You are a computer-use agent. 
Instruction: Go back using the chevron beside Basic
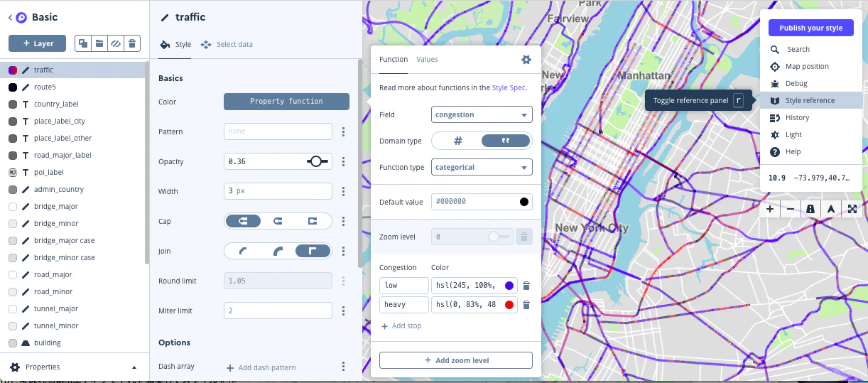[11, 17]
